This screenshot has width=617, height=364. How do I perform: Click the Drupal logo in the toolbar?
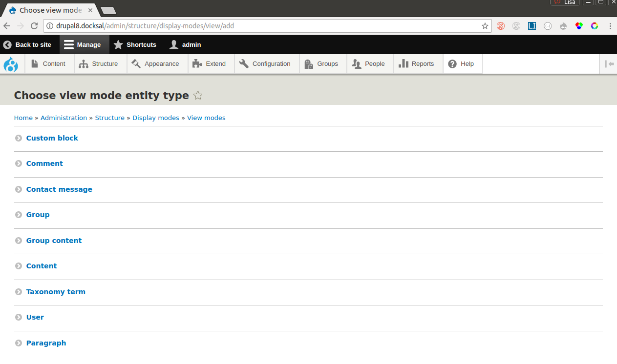pos(11,64)
